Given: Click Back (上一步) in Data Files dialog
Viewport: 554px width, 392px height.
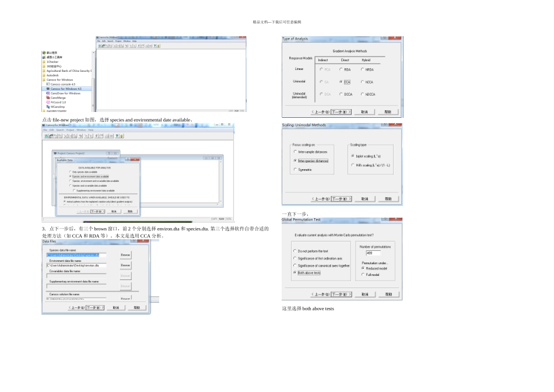Looking at the screenshot, I should (x=76, y=307).
